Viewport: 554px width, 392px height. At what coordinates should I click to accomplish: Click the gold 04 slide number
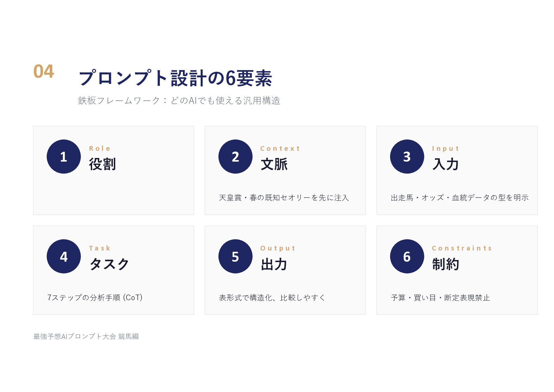coord(44,71)
